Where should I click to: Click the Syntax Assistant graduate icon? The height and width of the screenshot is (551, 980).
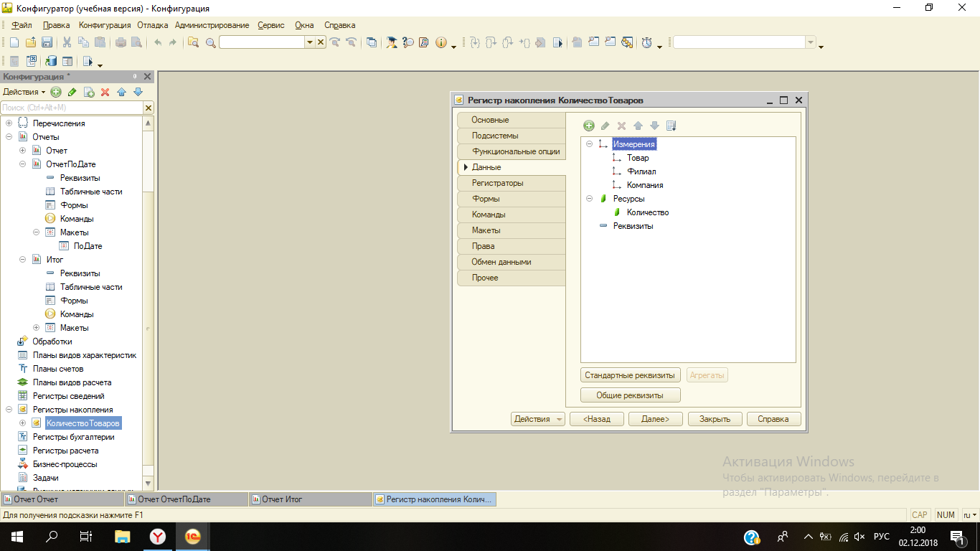pyautogui.click(x=392, y=42)
